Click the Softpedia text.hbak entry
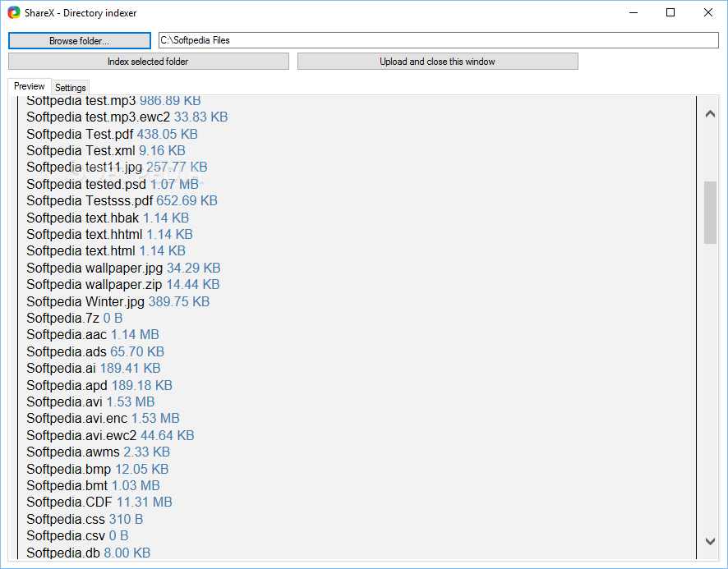 (x=108, y=218)
